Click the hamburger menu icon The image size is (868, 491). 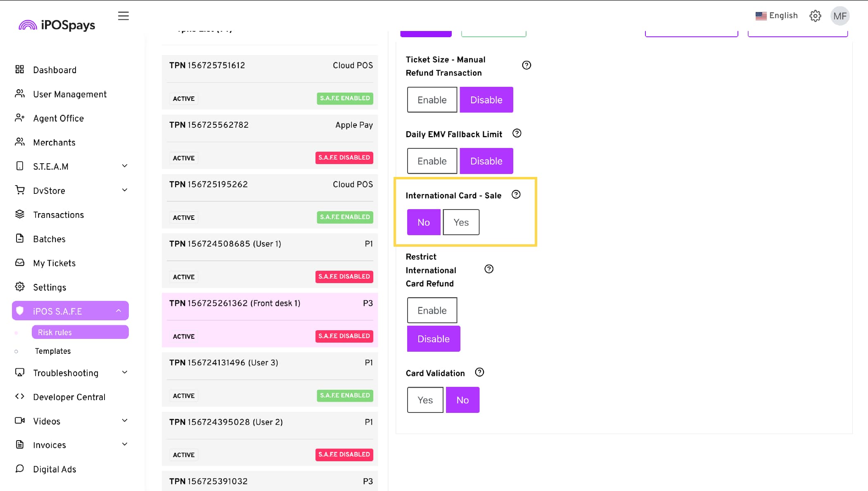click(x=123, y=16)
